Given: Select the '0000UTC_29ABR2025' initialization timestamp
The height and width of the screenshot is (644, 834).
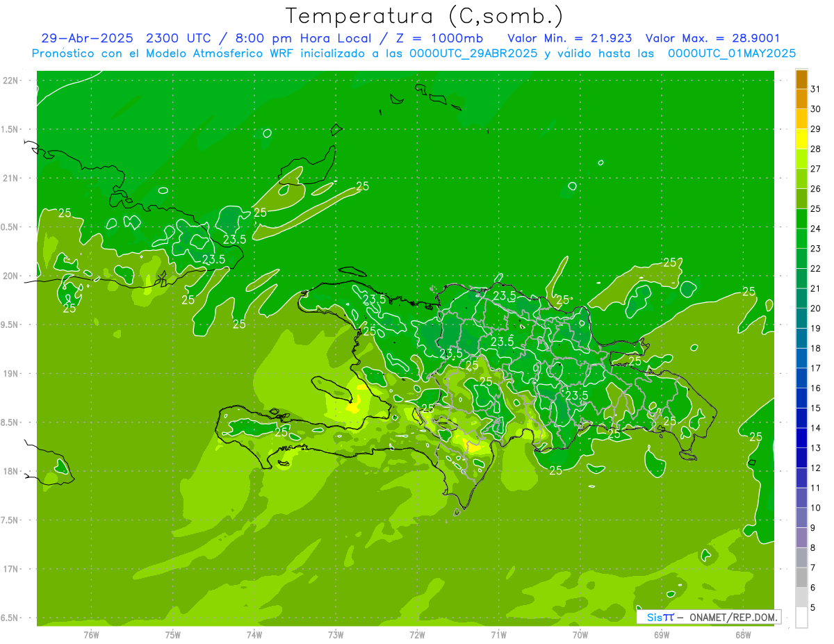Looking at the screenshot, I should [x=473, y=53].
